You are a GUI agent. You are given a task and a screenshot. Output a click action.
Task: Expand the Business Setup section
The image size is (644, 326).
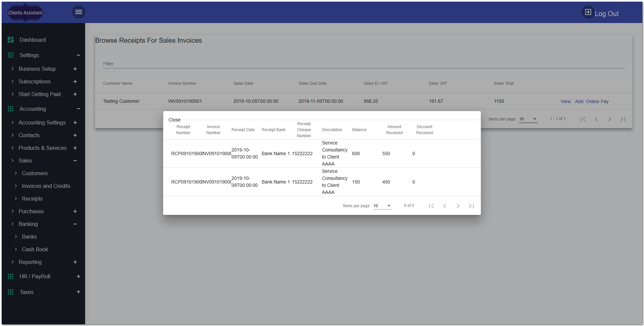pyautogui.click(x=75, y=69)
